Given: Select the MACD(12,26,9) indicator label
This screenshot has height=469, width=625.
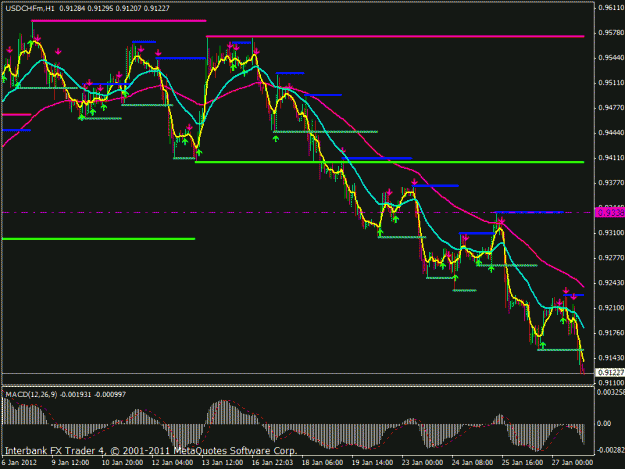Looking at the screenshot, I should (x=31, y=394).
